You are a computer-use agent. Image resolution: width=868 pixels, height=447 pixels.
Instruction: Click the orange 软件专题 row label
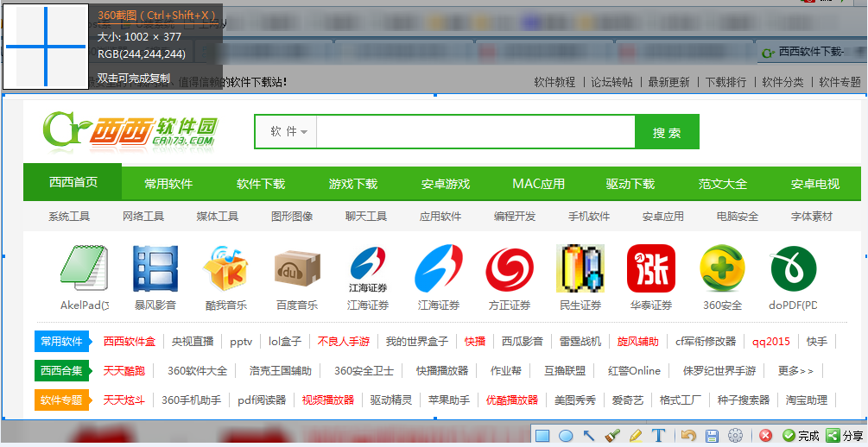coord(62,400)
